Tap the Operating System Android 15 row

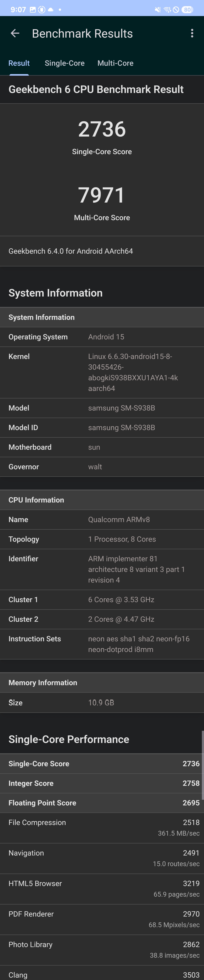click(102, 337)
